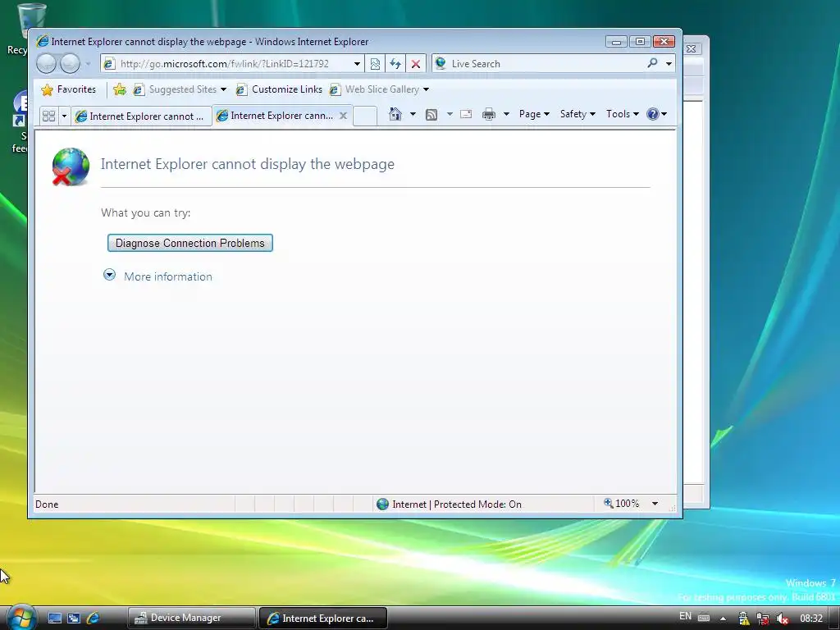
Task: Click the muted volume tray icon
Action: [782, 619]
